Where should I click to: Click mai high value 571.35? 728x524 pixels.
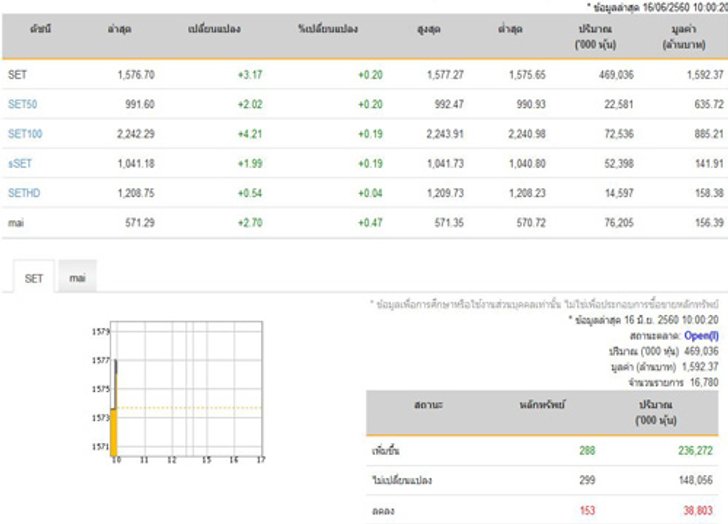[x=449, y=223]
